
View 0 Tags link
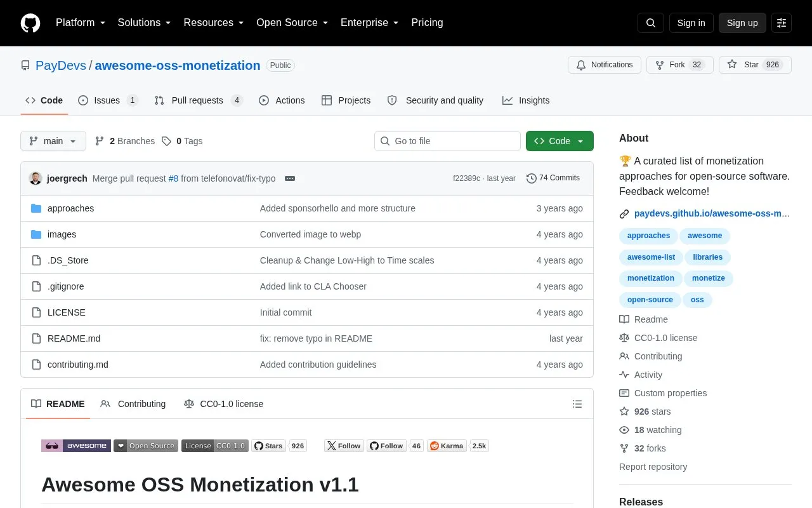click(x=182, y=141)
